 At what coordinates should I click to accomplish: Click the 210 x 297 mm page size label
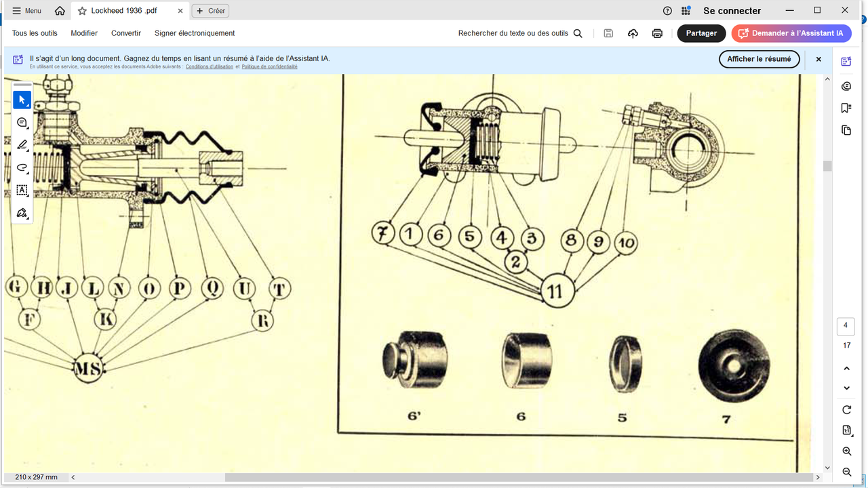point(36,477)
